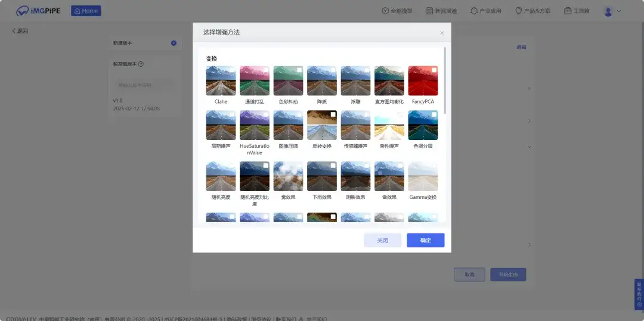Select the 雾效果 fog effect thumbnail

pyautogui.click(x=288, y=176)
